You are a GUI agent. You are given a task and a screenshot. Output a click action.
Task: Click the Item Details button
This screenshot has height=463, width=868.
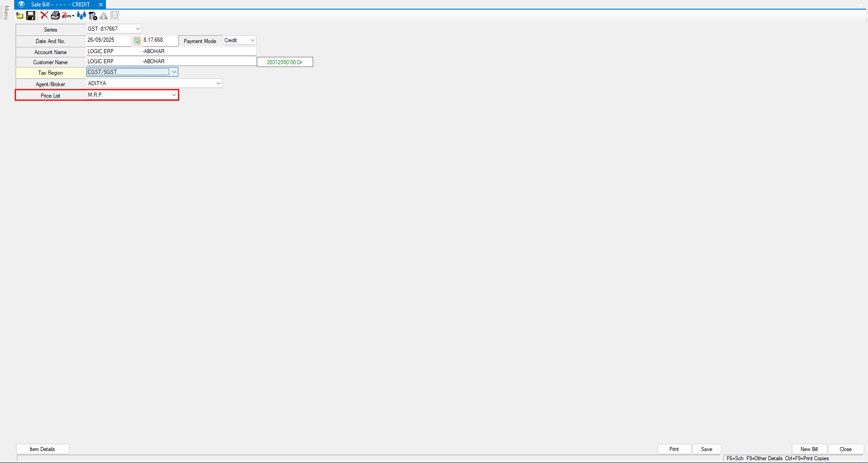(43, 449)
